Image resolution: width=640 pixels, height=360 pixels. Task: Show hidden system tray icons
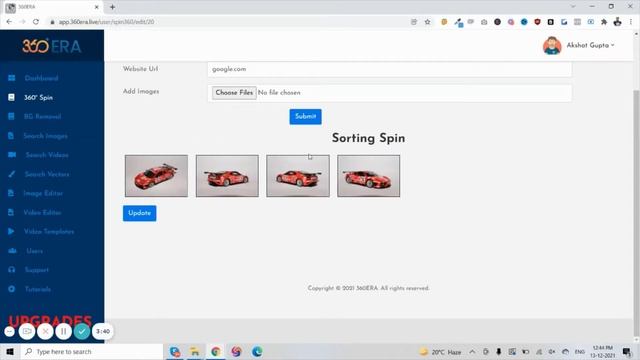click(472, 351)
